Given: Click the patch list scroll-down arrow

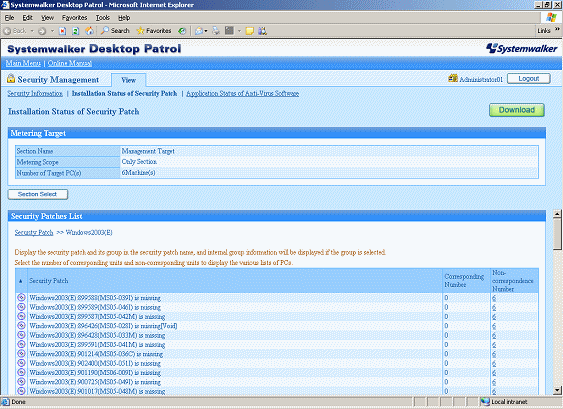Looking at the screenshot, I should click(557, 390).
